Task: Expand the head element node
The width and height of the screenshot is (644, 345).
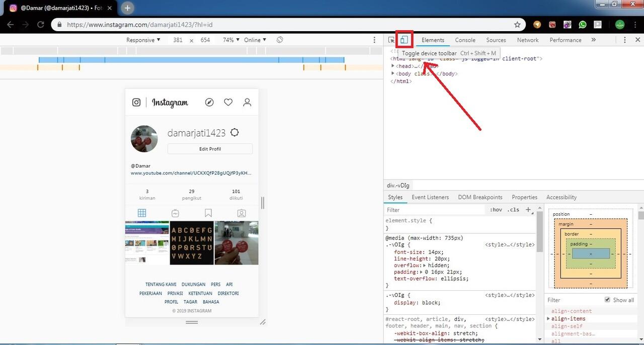Action: tap(393, 66)
